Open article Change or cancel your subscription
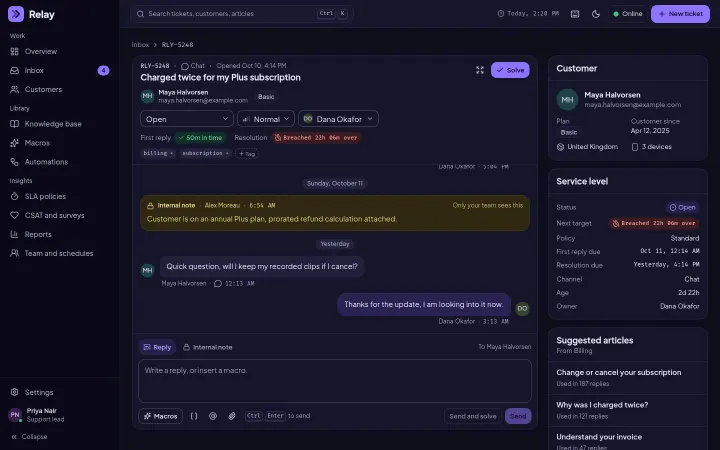 628,377
